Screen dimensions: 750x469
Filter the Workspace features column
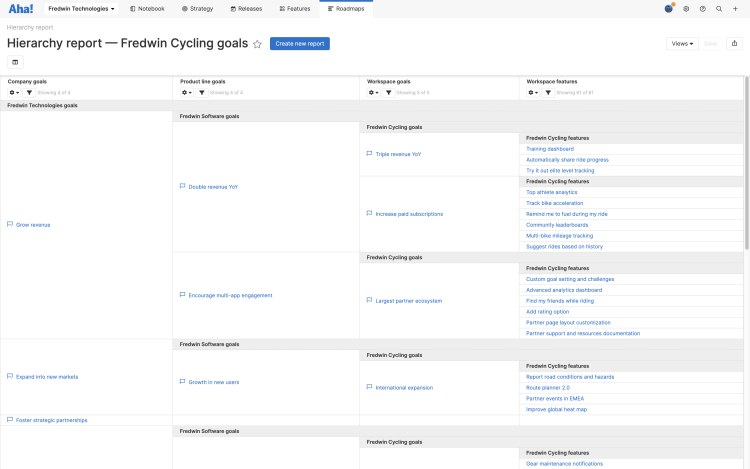(548, 92)
